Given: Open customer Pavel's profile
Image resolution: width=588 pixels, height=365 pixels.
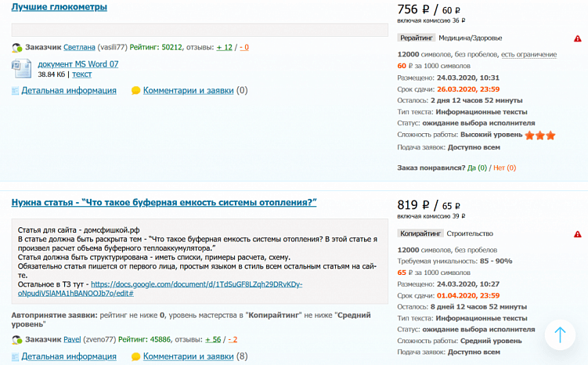Looking at the screenshot, I should tap(72, 339).
